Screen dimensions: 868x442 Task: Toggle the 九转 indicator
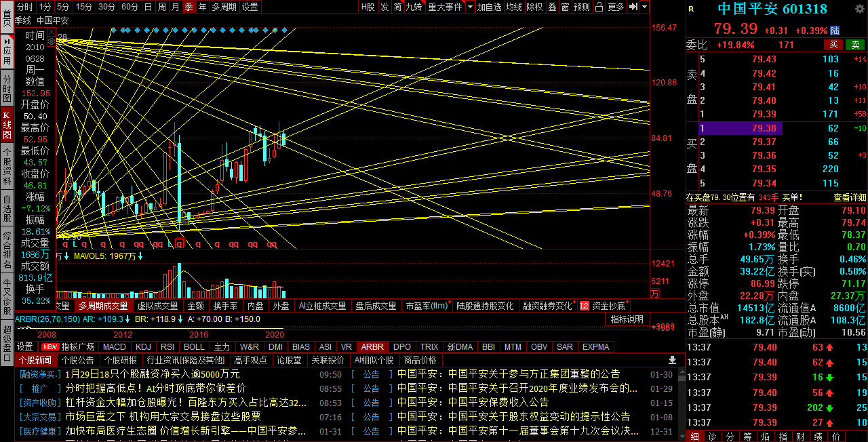[x=414, y=7]
